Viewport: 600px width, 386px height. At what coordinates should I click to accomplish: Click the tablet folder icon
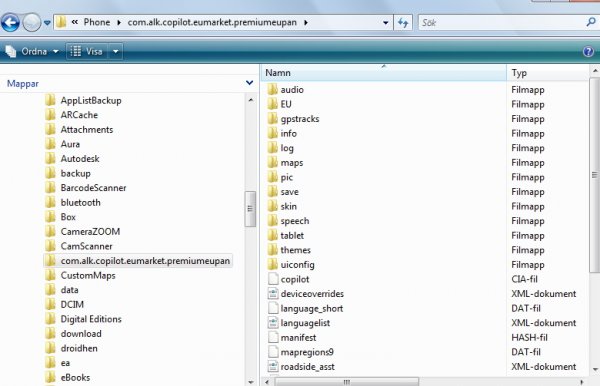[272, 235]
